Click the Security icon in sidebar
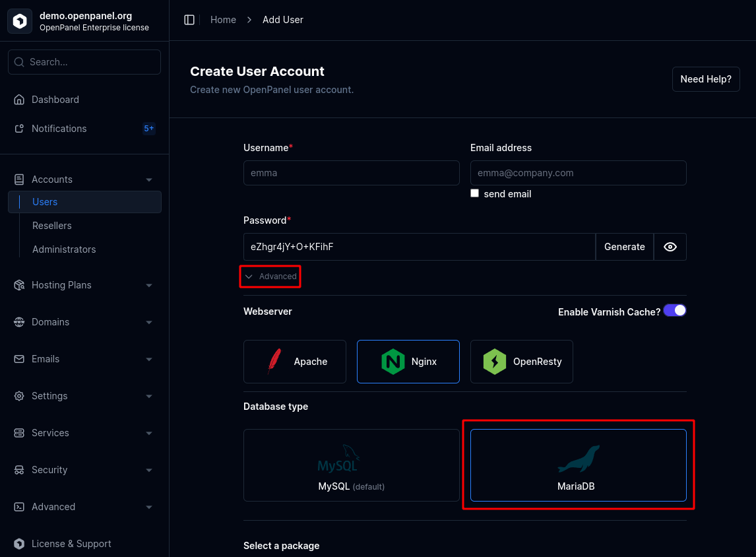This screenshot has width=756, height=557. pos(19,470)
